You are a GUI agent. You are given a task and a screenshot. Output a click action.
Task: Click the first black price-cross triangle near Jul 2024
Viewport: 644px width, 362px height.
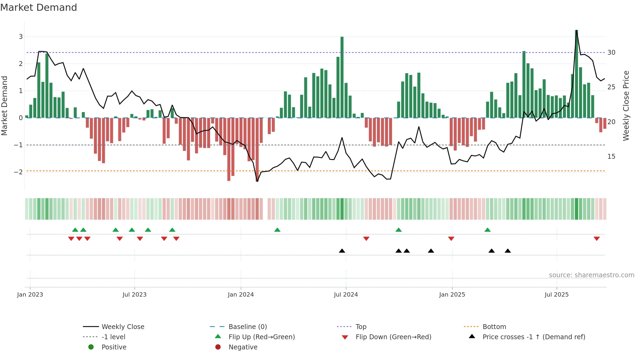(x=342, y=251)
